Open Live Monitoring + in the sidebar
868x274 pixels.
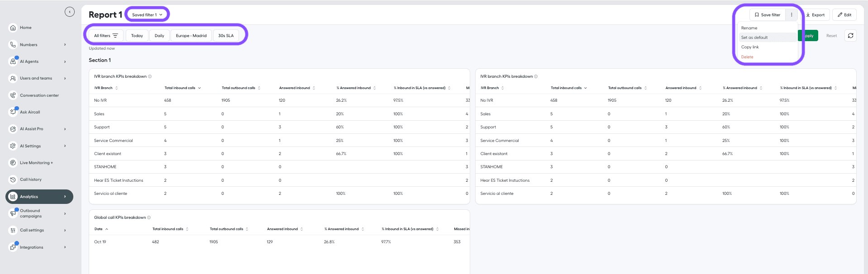tap(36, 163)
